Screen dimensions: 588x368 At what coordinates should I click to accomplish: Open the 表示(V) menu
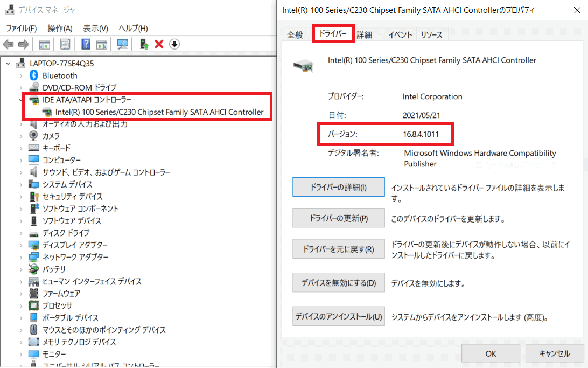[96, 29]
